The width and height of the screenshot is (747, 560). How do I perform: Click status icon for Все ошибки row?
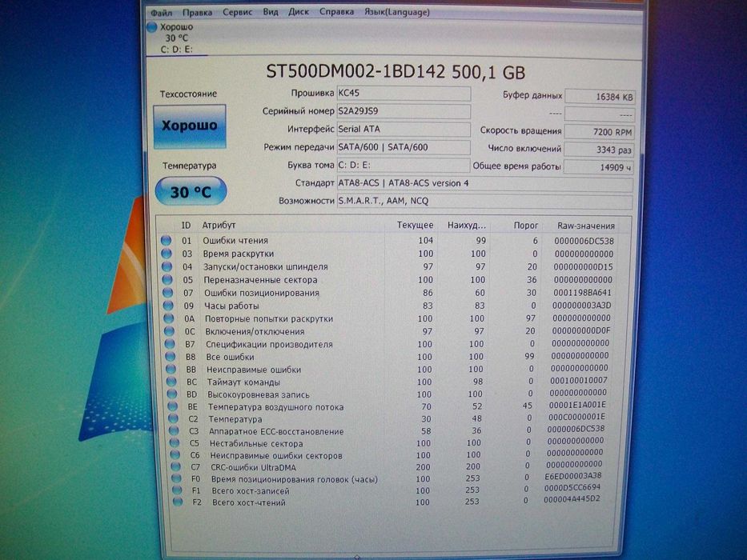click(x=171, y=356)
